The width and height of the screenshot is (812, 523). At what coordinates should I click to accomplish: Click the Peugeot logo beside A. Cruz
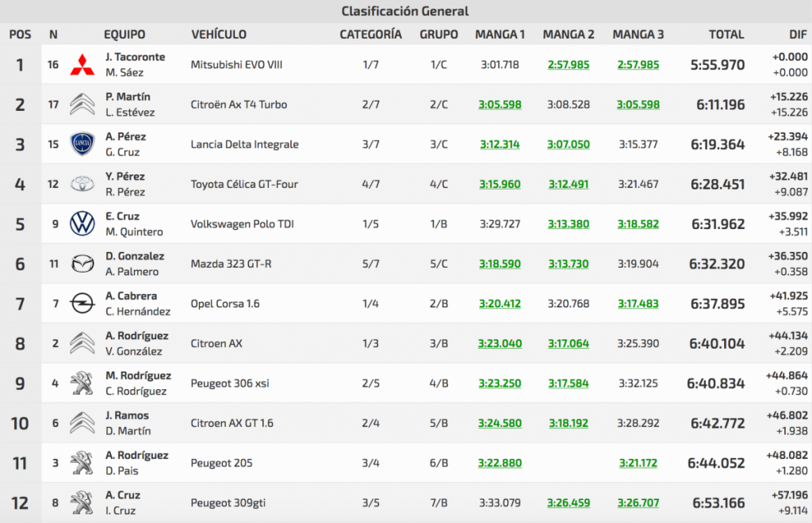(x=82, y=502)
